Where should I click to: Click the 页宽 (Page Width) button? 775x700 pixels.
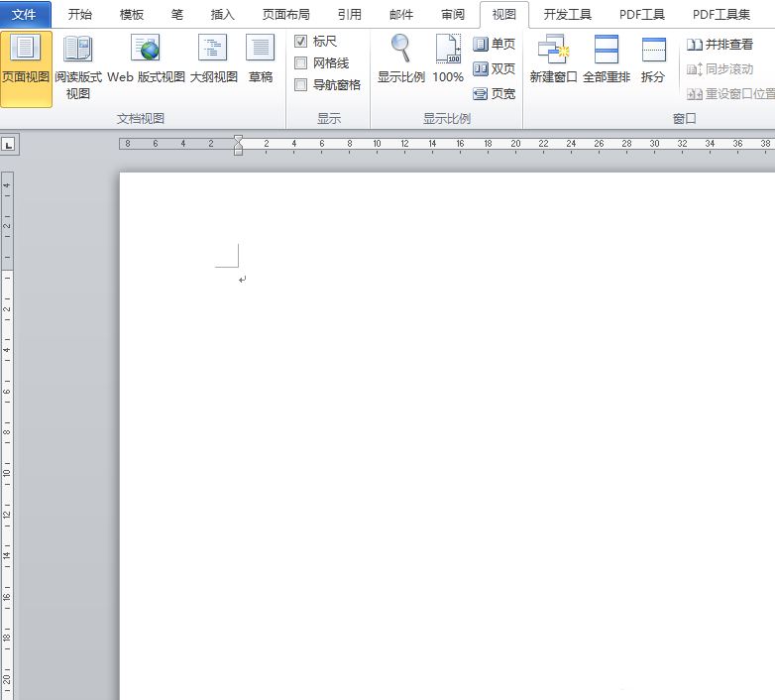pos(495,94)
